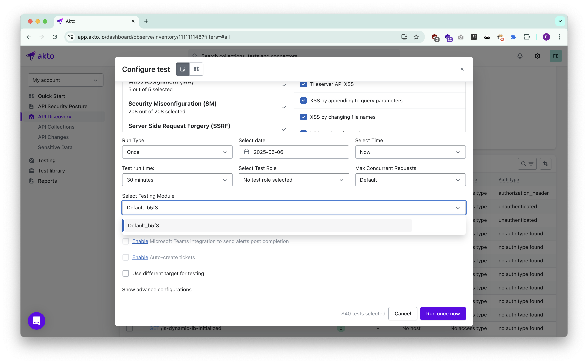Check Use different target for testing

click(x=126, y=273)
